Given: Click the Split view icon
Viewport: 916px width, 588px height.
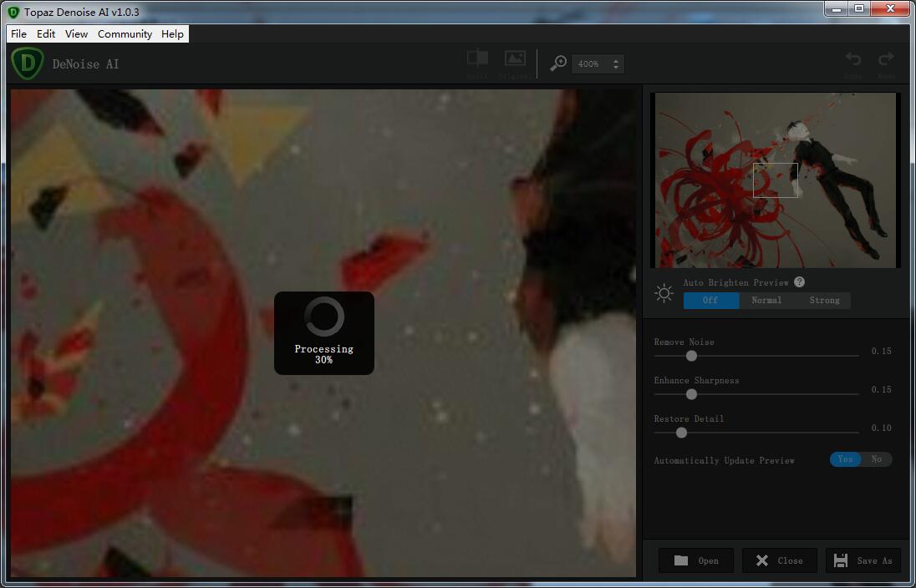Looking at the screenshot, I should pos(477,58).
